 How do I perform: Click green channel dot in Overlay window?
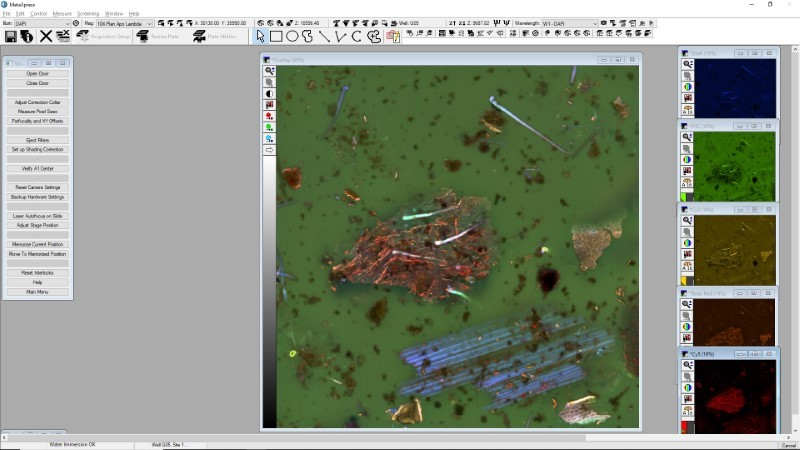pyautogui.click(x=269, y=128)
